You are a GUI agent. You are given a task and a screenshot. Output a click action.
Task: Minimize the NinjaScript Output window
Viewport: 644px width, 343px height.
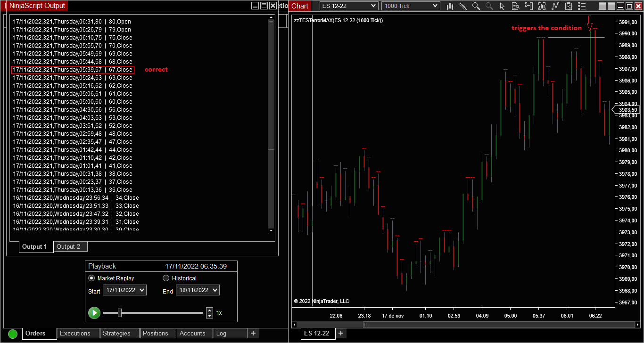tap(255, 6)
